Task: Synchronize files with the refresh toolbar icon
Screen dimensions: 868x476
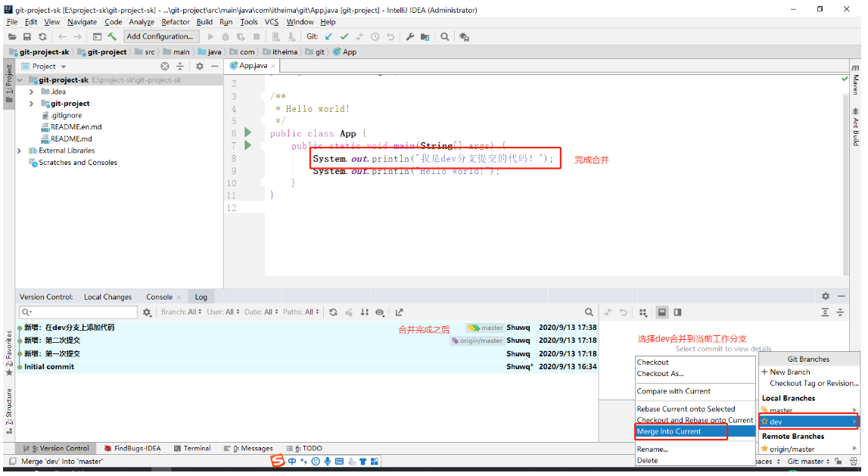Action: click(42, 36)
